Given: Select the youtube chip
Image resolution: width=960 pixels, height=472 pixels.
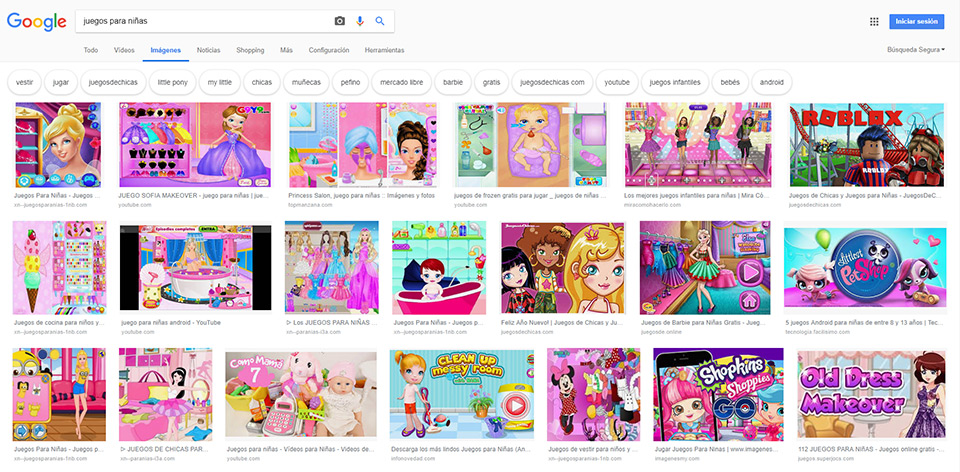Looking at the screenshot, I should (x=617, y=82).
